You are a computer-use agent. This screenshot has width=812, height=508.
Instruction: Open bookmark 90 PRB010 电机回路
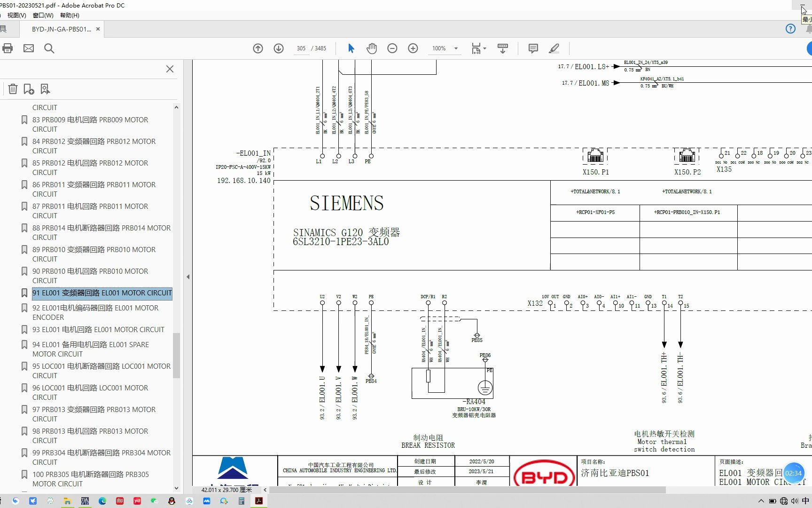click(90, 276)
